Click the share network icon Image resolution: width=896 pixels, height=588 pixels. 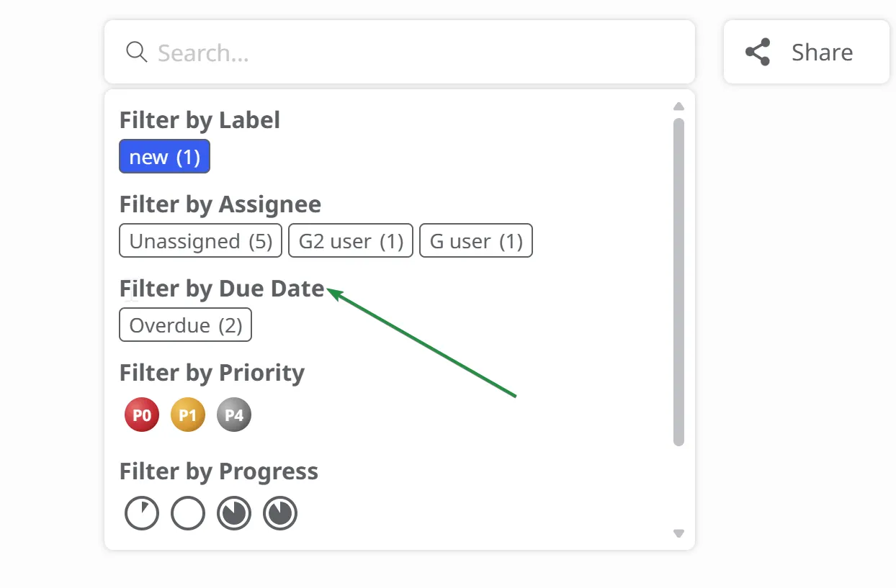(758, 53)
